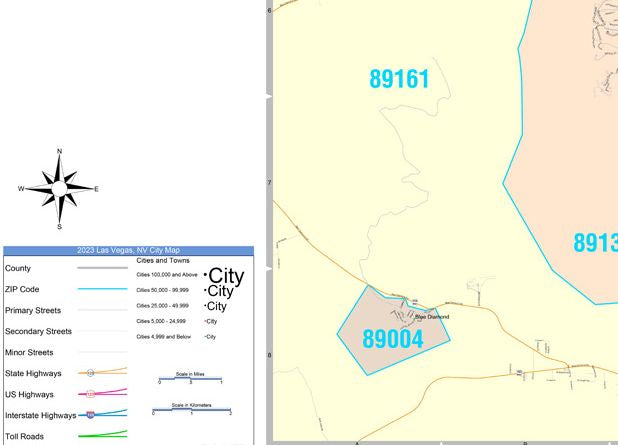The height and width of the screenshot is (445, 618).
Task: Click the Blue Diamond town label
Action: 432,317
